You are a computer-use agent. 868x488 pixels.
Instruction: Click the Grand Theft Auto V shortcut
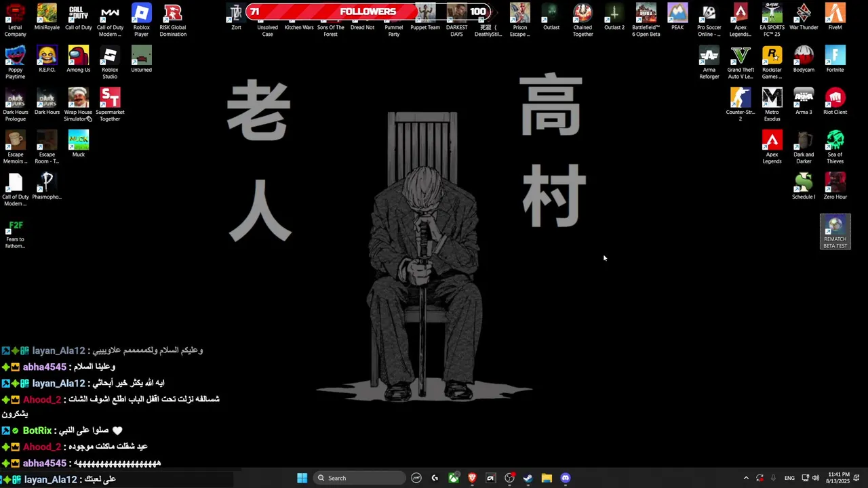pyautogui.click(x=741, y=63)
